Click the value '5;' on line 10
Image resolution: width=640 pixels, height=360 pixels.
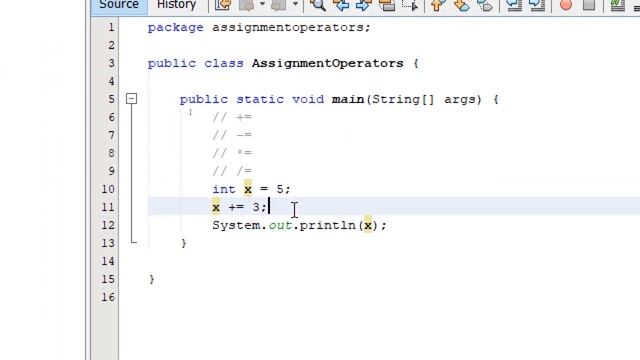[x=283, y=189]
